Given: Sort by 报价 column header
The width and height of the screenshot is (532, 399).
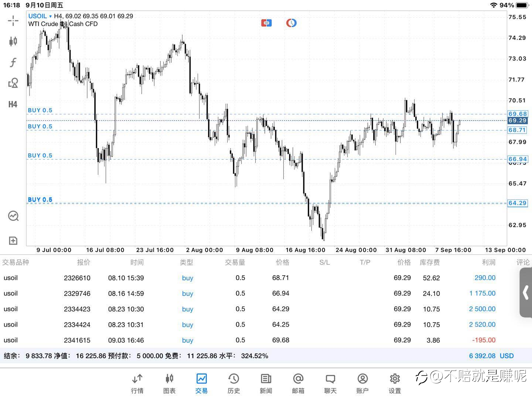Looking at the screenshot, I should point(83,262).
